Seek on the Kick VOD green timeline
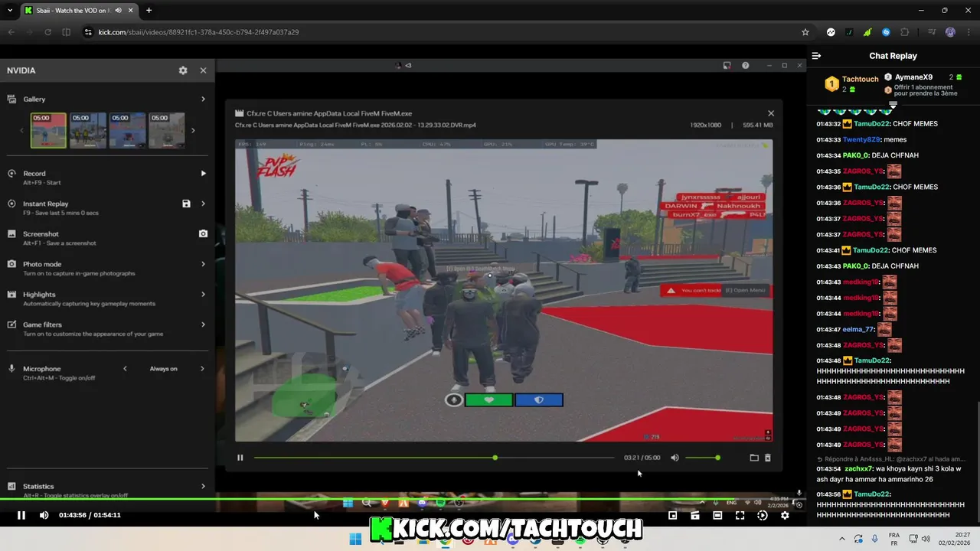The image size is (980, 551). (403, 500)
